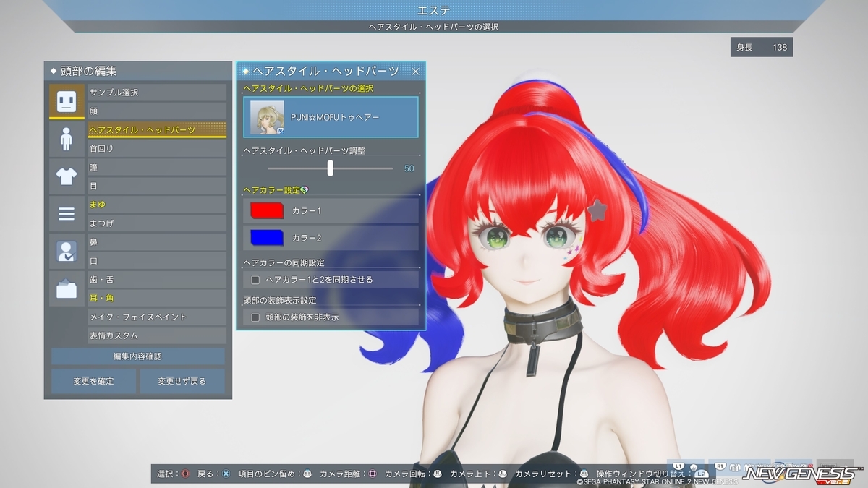Viewport: 868px width, 488px height.
Task: Select まつげ menu item
Action: pyautogui.click(x=157, y=223)
